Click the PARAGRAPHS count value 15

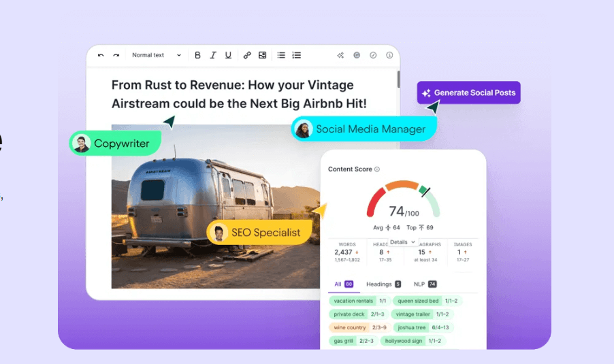421,252
